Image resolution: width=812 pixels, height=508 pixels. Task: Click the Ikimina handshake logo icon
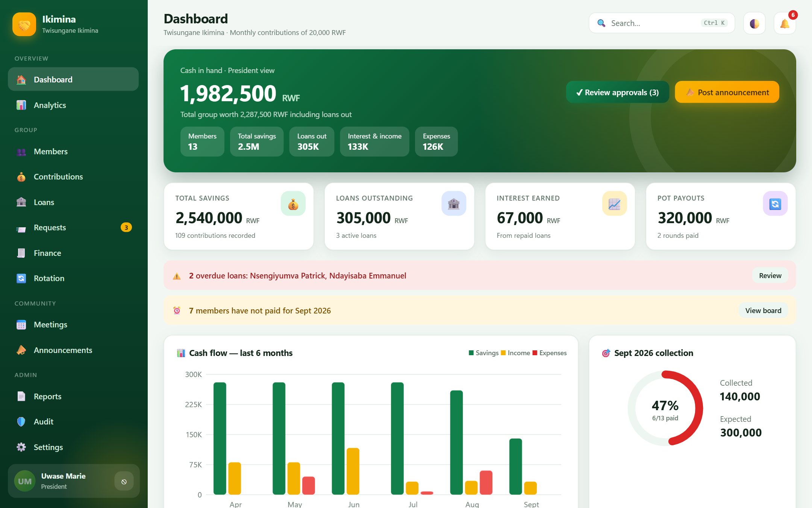(x=24, y=24)
